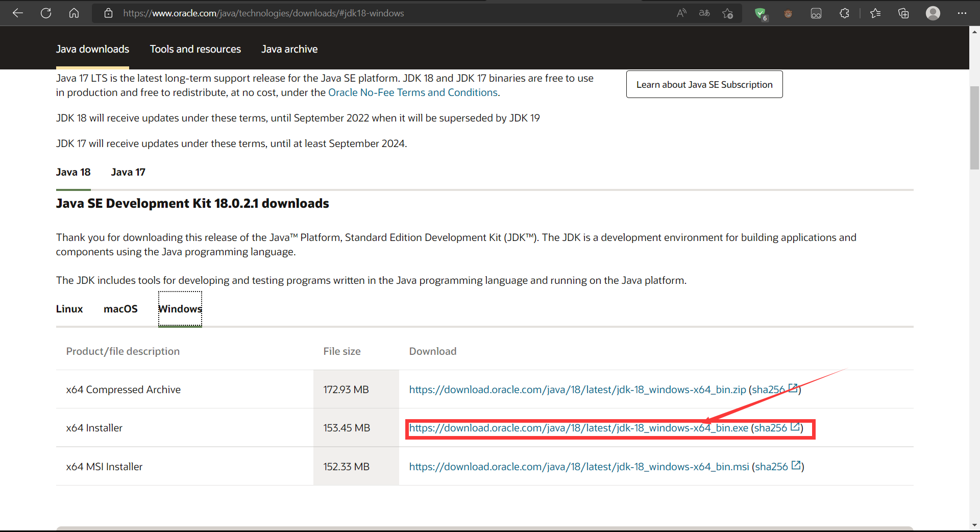Click the page scrollbar up arrow
The image size is (980, 532).
(974, 32)
